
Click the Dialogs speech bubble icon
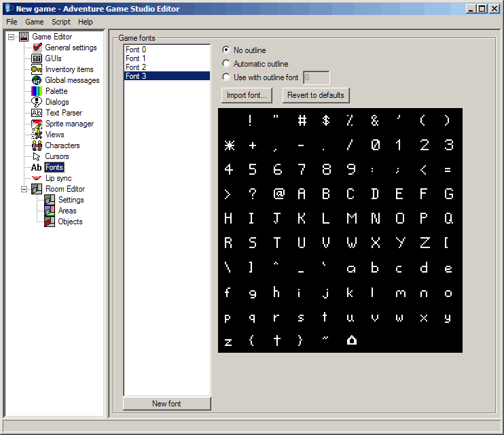37,102
